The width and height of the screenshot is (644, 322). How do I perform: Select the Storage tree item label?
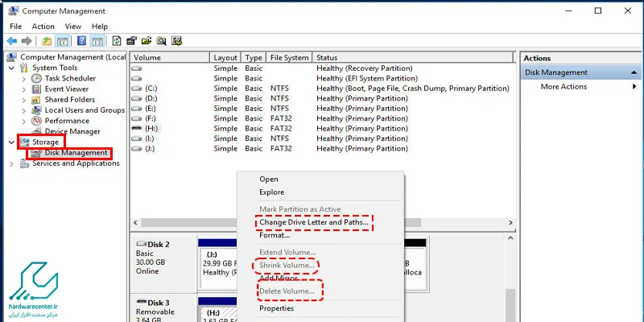click(x=46, y=142)
